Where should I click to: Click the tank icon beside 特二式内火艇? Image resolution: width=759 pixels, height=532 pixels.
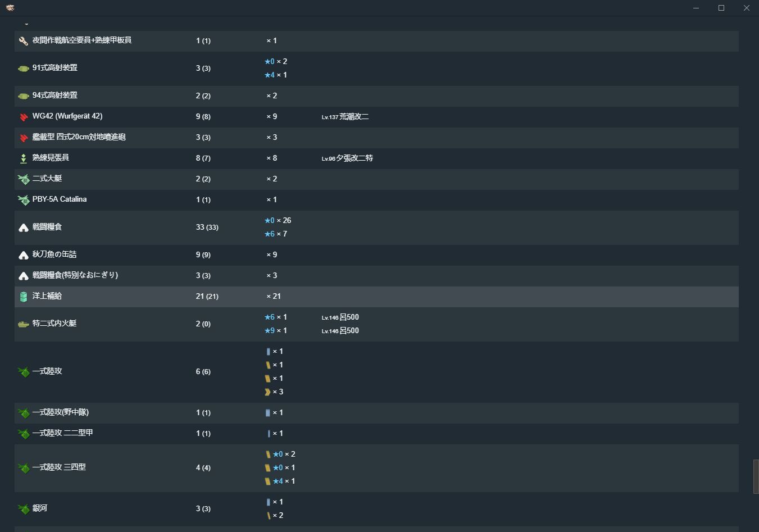click(23, 324)
